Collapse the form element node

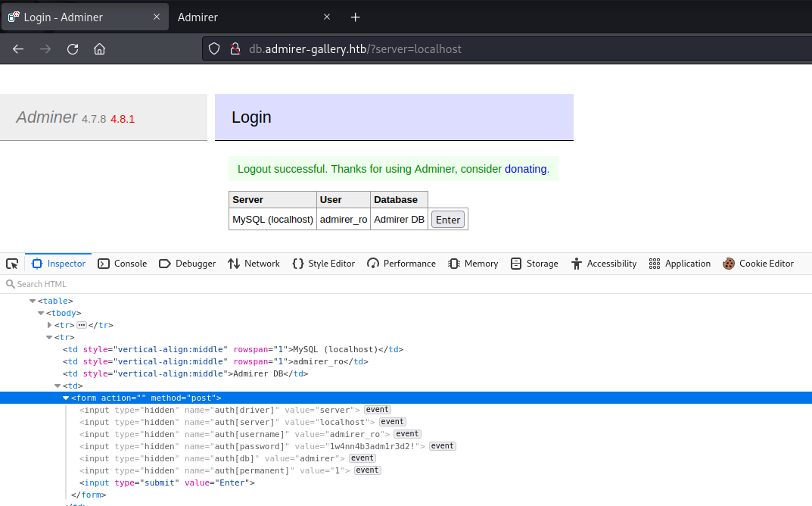pyautogui.click(x=66, y=398)
